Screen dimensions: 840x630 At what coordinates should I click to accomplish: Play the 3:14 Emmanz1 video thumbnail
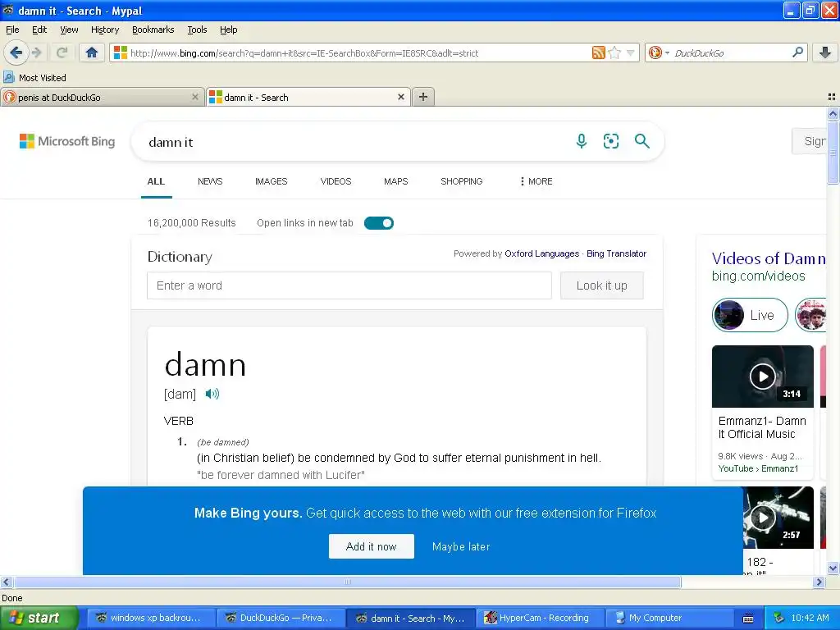[762, 377]
